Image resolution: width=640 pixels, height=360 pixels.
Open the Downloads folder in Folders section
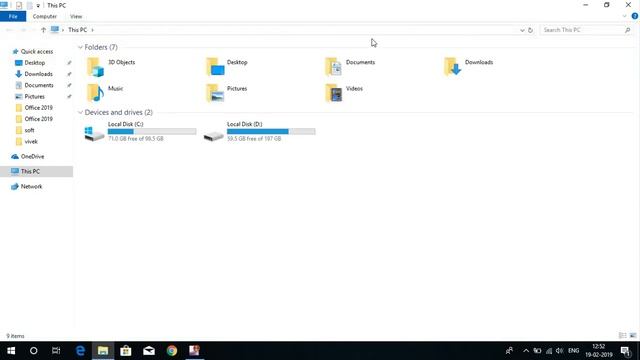coord(453,67)
